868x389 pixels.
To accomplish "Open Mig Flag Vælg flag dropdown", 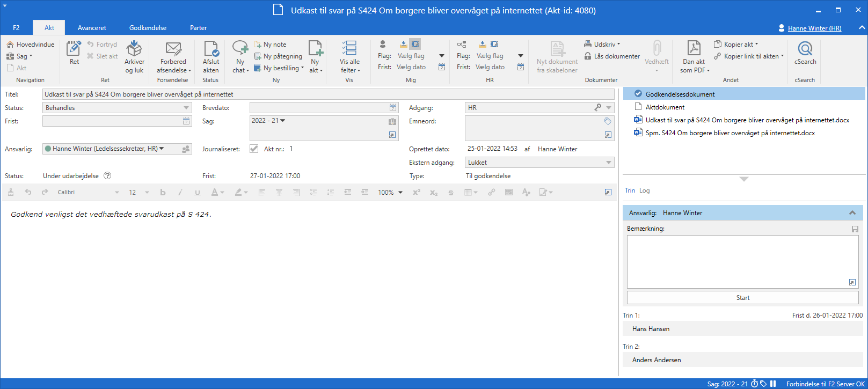I will coord(442,56).
